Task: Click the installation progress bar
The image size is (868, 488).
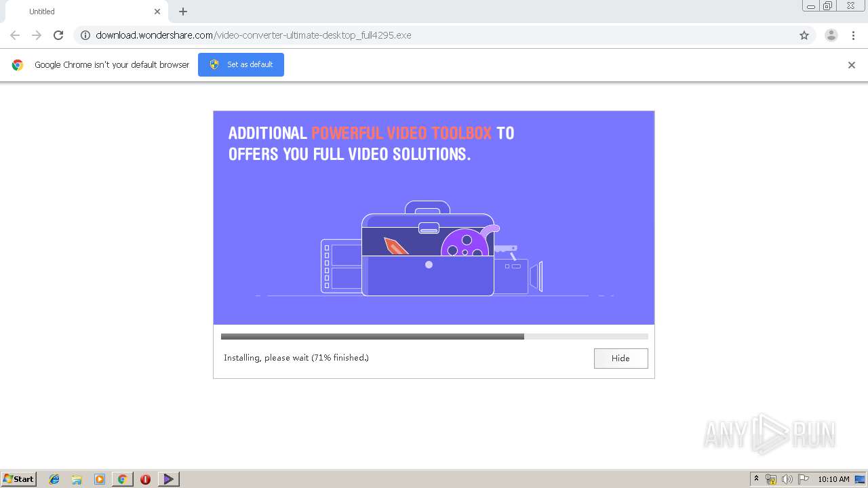Action: pos(434,336)
